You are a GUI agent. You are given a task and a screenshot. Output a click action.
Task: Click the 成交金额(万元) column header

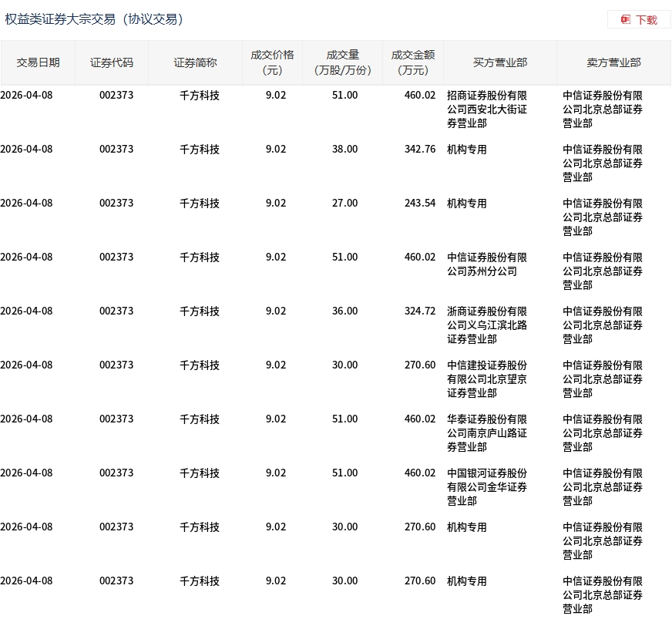tap(413, 62)
